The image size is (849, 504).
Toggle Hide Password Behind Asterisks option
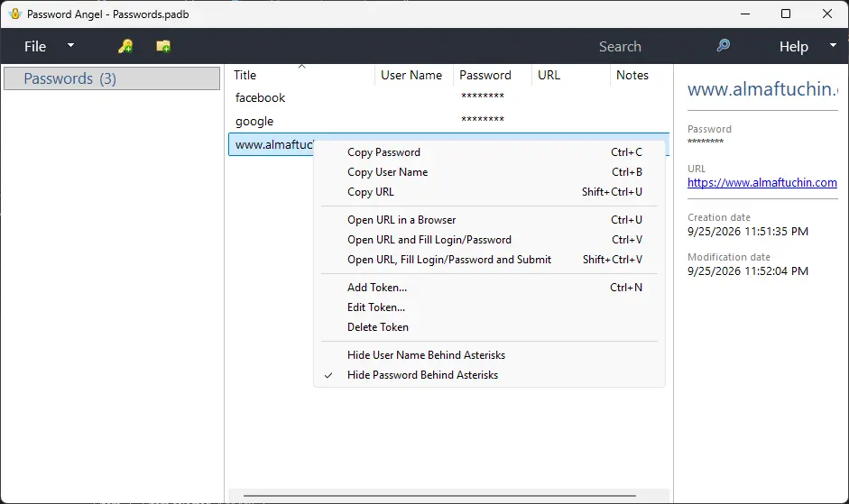[489, 375]
